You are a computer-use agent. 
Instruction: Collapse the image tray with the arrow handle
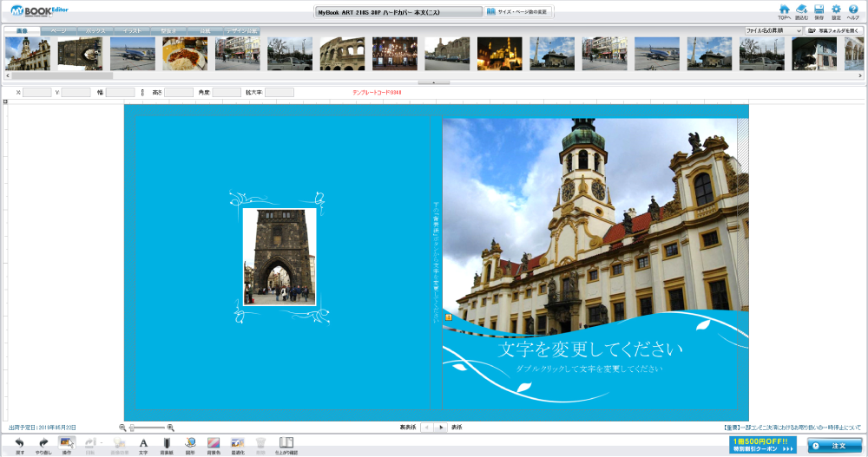433,82
